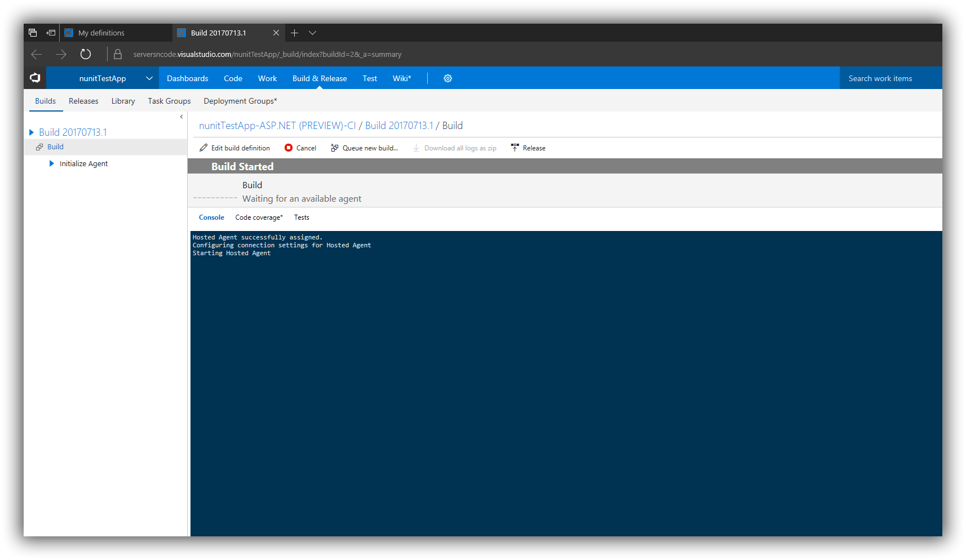966x560 pixels.
Task: Open new tab with plus icon
Action: coord(294,33)
